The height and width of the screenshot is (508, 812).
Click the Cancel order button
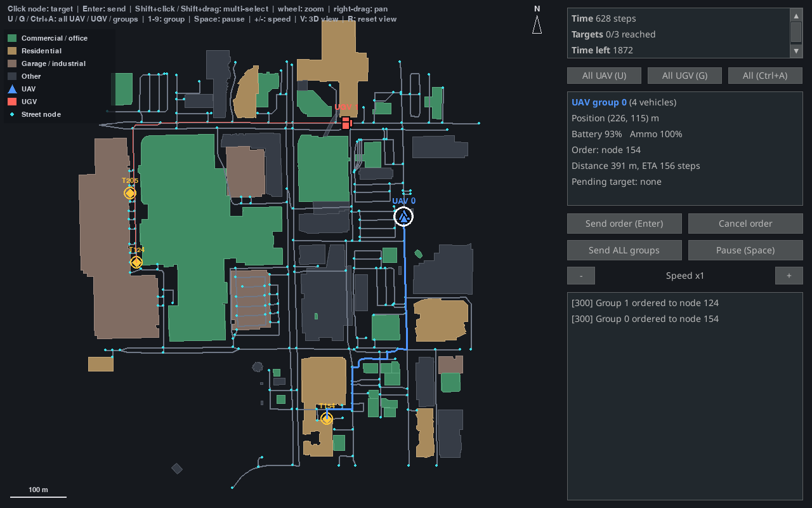point(745,224)
